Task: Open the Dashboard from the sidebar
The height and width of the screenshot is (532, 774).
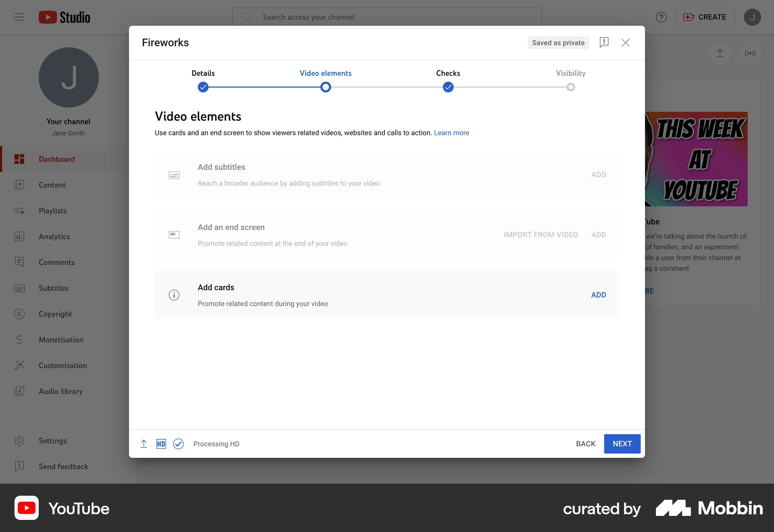Action: (x=20, y=159)
